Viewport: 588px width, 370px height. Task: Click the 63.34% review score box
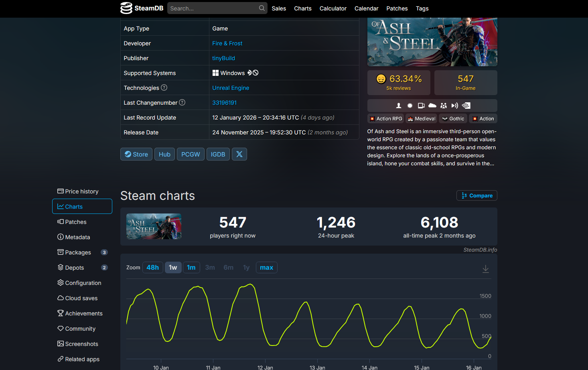[399, 83]
